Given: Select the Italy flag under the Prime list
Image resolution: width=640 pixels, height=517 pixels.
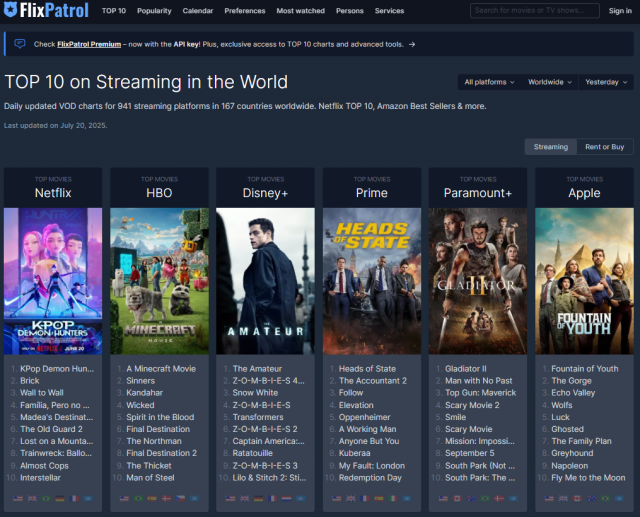Looking at the screenshot, I should pyautogui.click(x=393, y=498).
